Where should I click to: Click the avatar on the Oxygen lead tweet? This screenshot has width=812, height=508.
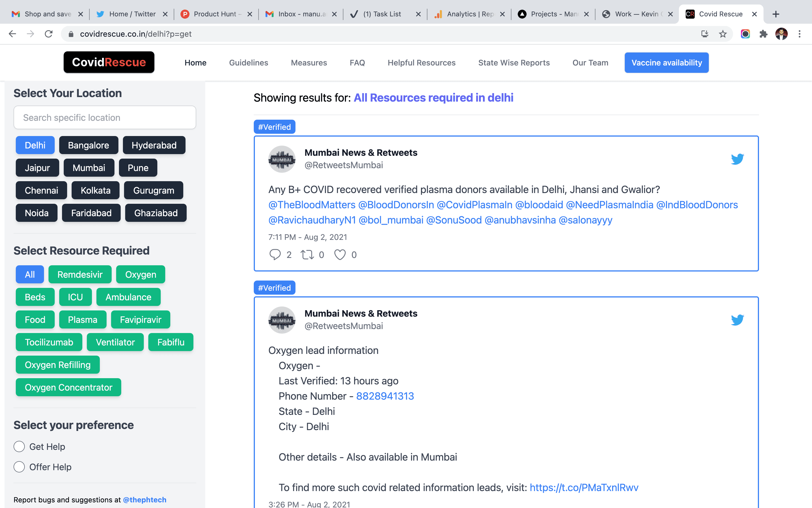[x=282, y=320]
